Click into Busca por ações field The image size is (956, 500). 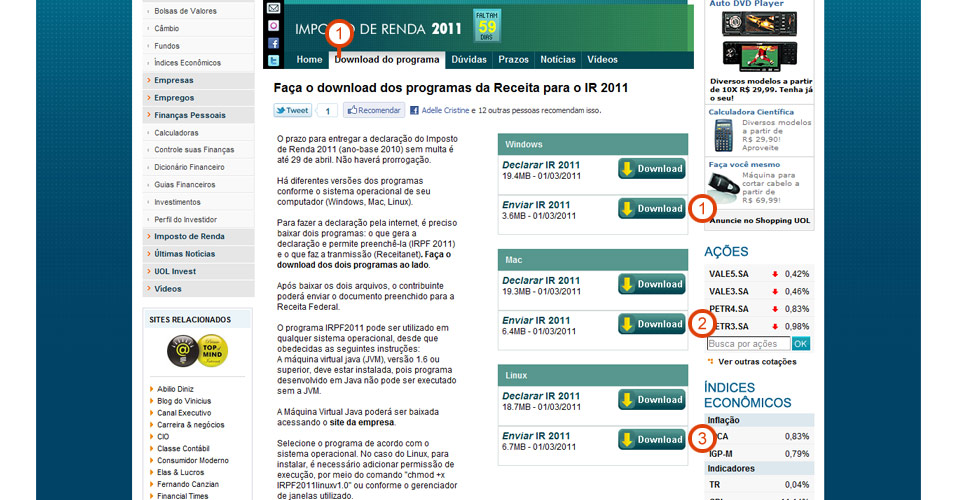[748, 344]
